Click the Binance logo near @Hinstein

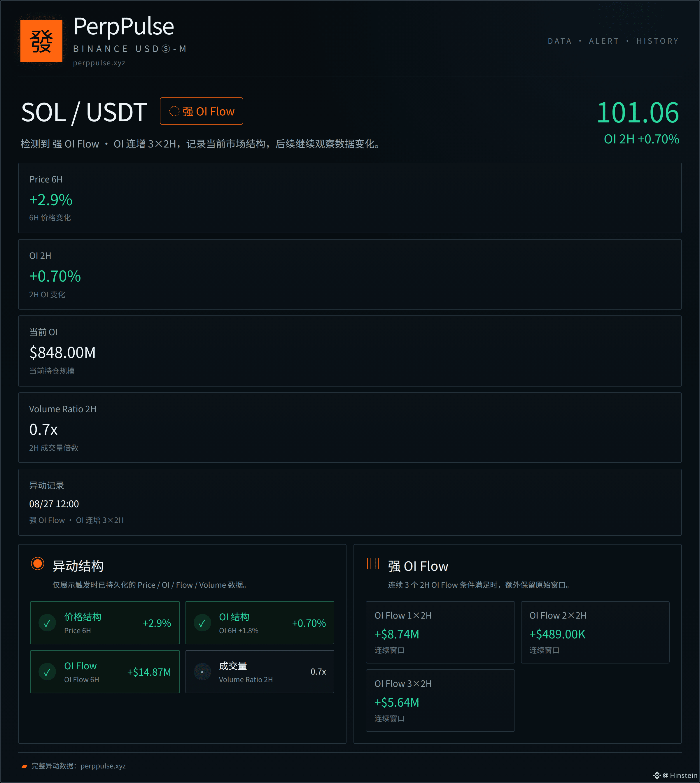[x=657, y=775]
